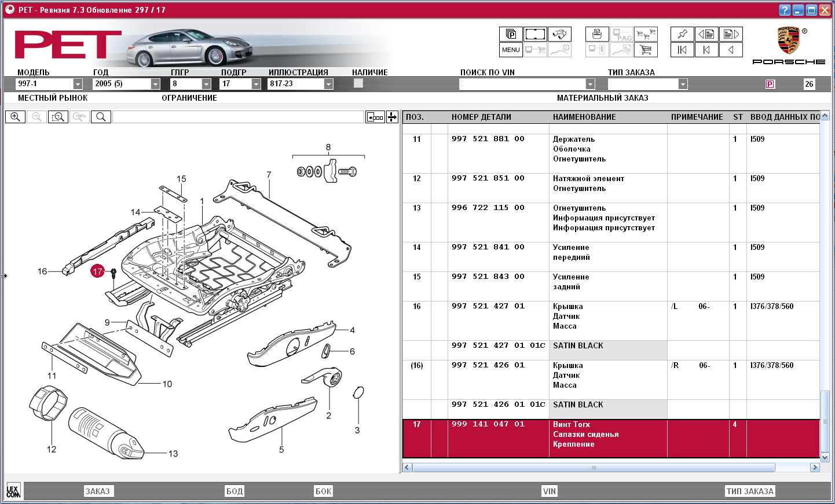The height and width of the screenshot is (504, 835).
Task: Toggle the НАЛИЧИЕ checkbox
Action: pos(358,84)
